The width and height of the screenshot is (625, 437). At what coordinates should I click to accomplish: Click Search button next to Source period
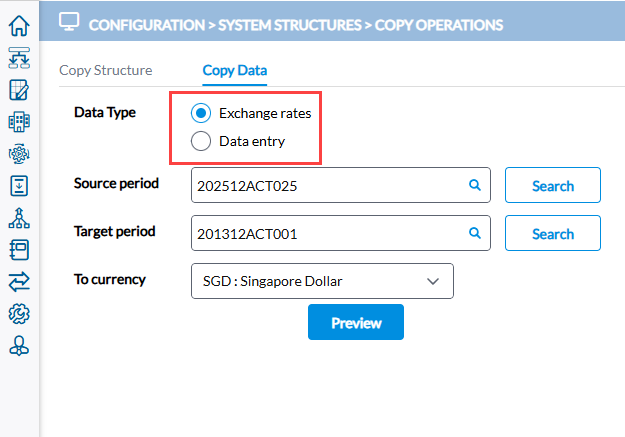pyautogui.click(x=553, y=185)
